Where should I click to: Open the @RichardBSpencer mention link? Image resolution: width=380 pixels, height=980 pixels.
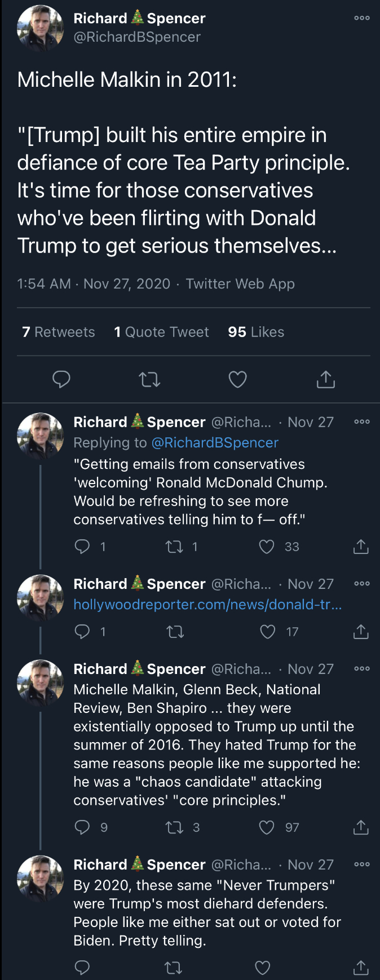[215, 442]
